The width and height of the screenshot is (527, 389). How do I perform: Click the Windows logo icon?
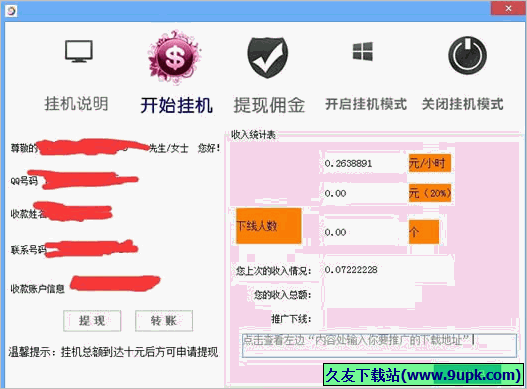pyautogui.click(x=363, y=51)
